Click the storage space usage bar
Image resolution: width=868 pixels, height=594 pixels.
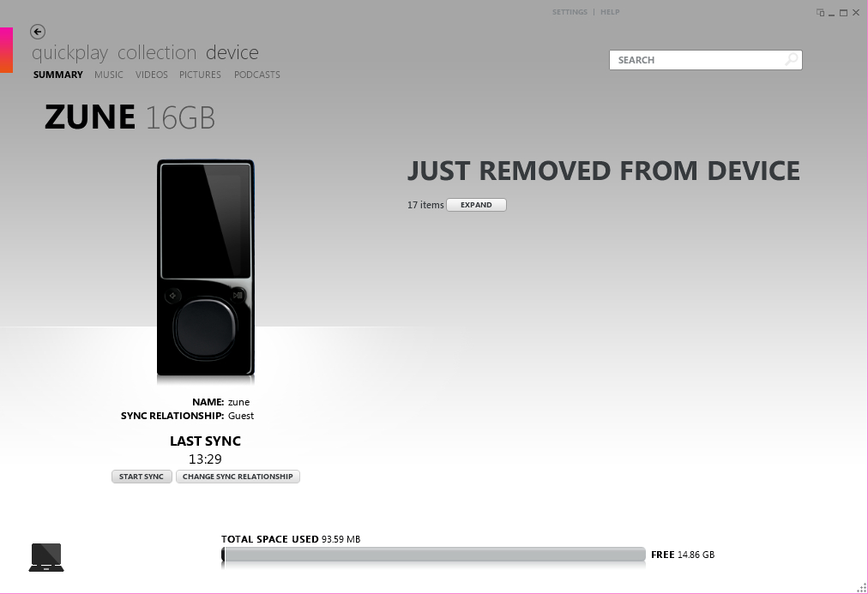click(433, 555)
